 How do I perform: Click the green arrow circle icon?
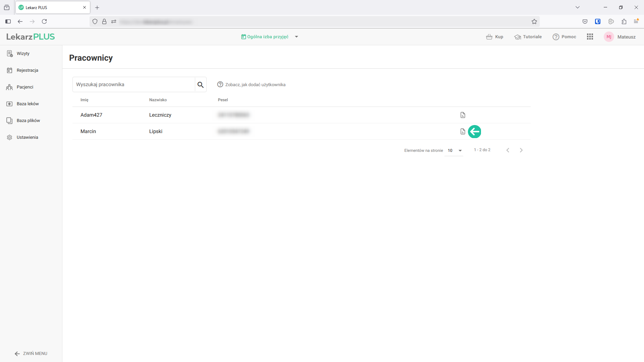pyautogui.click(x=474, y=131)
